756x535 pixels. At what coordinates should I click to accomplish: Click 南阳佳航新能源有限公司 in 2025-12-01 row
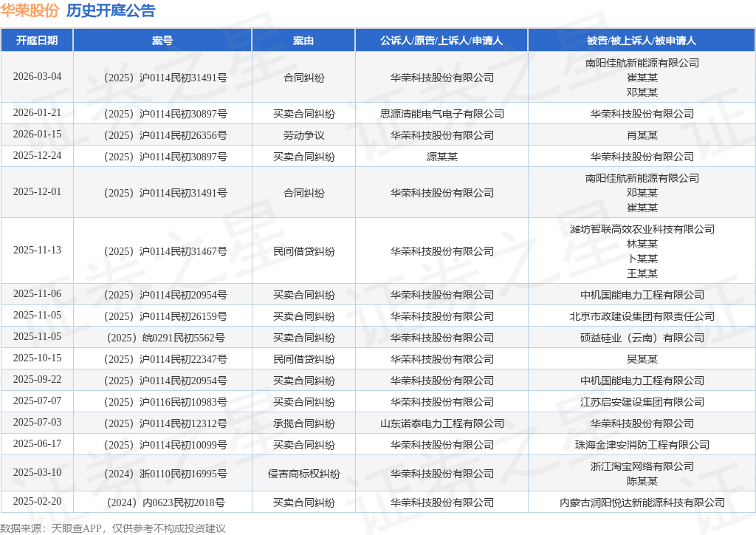[642, 178]
